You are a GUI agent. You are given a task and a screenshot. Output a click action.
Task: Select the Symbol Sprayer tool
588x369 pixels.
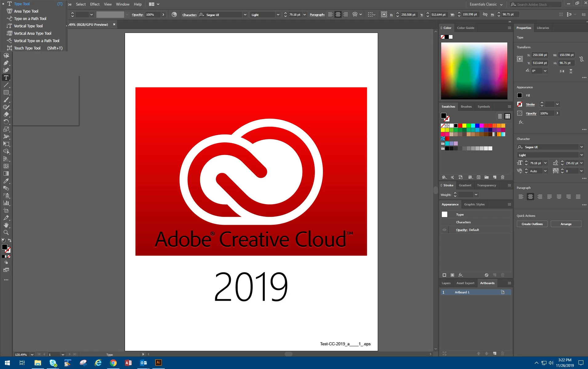(x=6, y=196)
